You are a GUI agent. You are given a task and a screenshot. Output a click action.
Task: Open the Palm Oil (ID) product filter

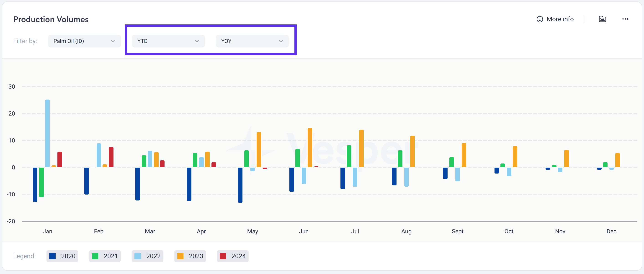84,41
